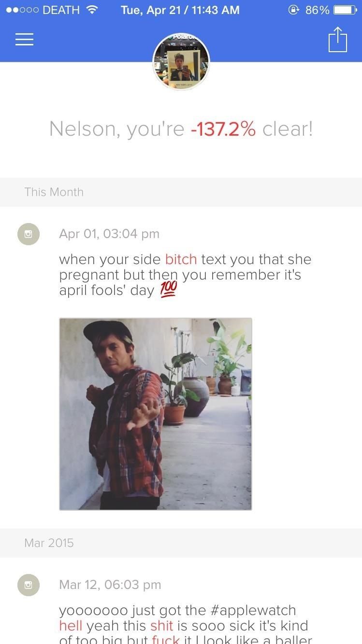Open the plaid shirt post photo

click(156, 414)
